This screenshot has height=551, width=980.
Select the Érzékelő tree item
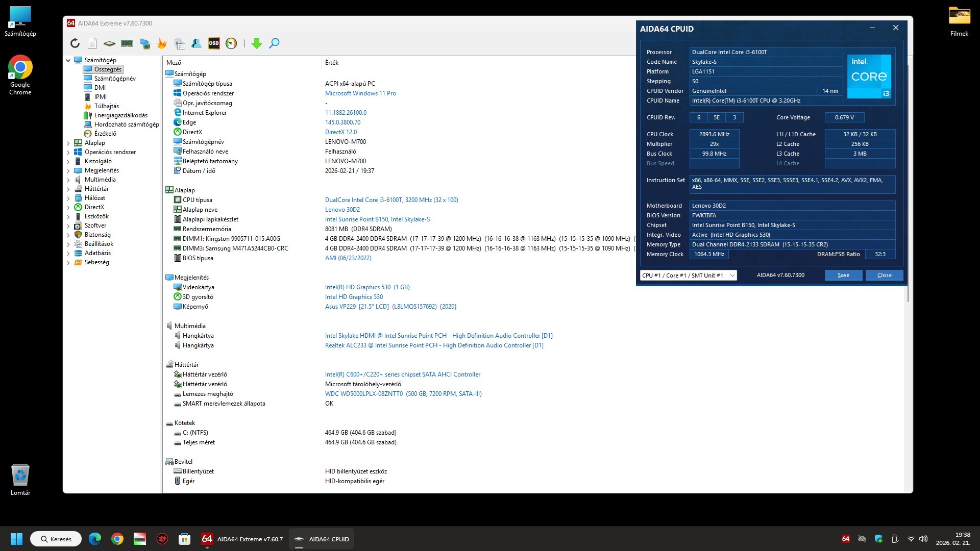(x=105, y=134)
